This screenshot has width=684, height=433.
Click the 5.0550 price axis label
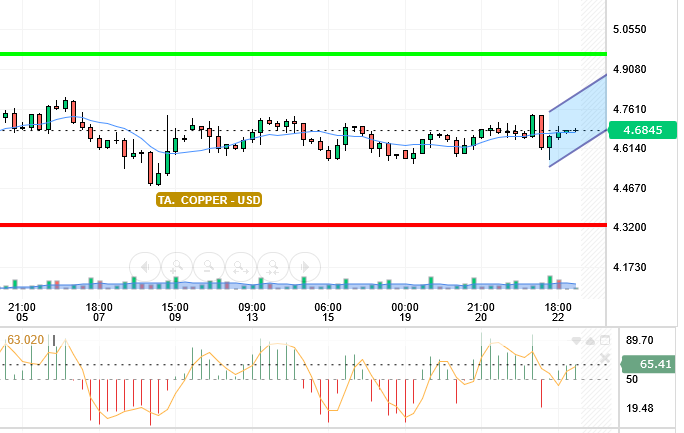(x=629, y=29)
